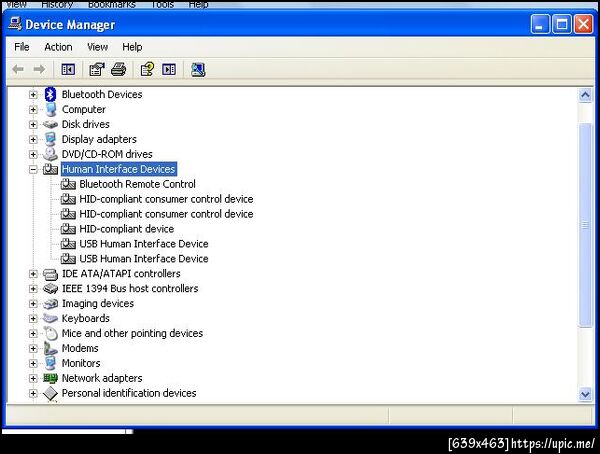Click the Forward arrow toolbar button
This screenshot has height=454, width=600.
(x=39, y=69)
